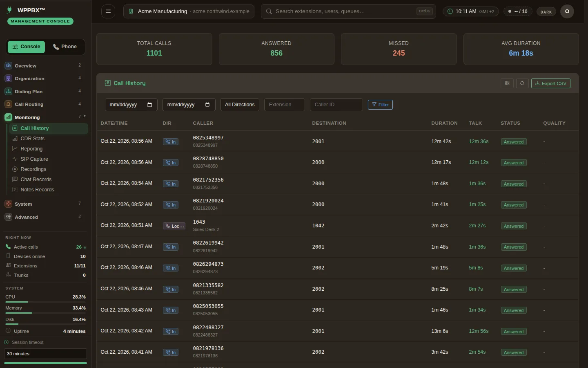Click the user avatar in top bar

(567, 11)
